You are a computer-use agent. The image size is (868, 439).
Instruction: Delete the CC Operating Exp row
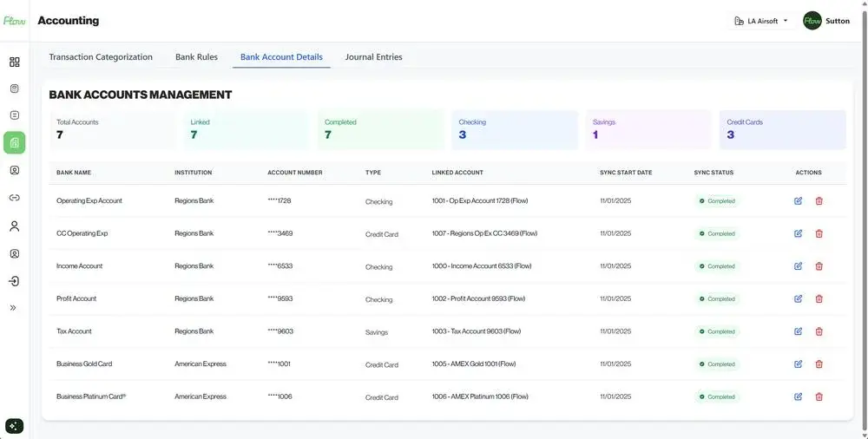pos(819,233)
